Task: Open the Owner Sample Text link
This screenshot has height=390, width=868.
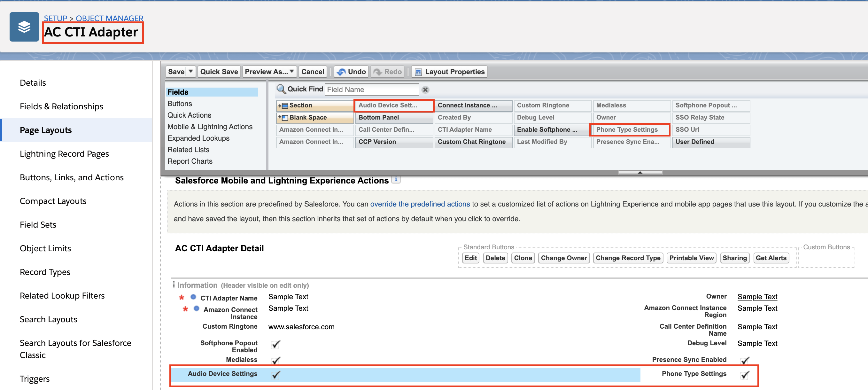Action: [x=757, y=297]
